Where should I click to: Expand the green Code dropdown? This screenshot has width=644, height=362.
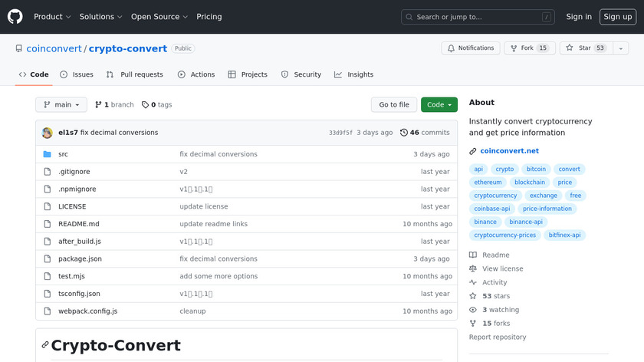pyautogui.click(x=439, y=105)
